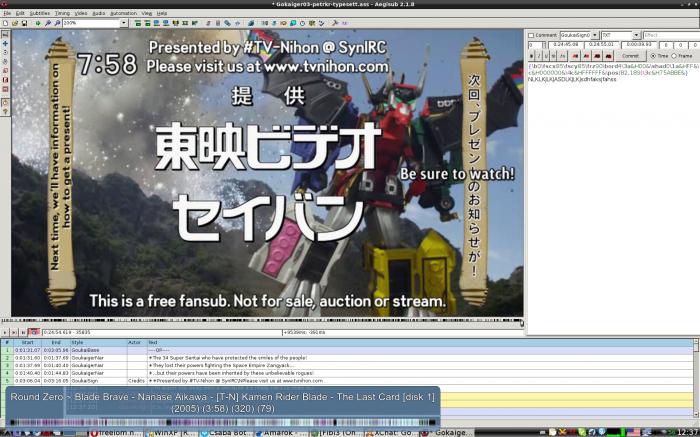Open the Automation Manager toolbar icon
700x437 pixels.
[251, 23]
